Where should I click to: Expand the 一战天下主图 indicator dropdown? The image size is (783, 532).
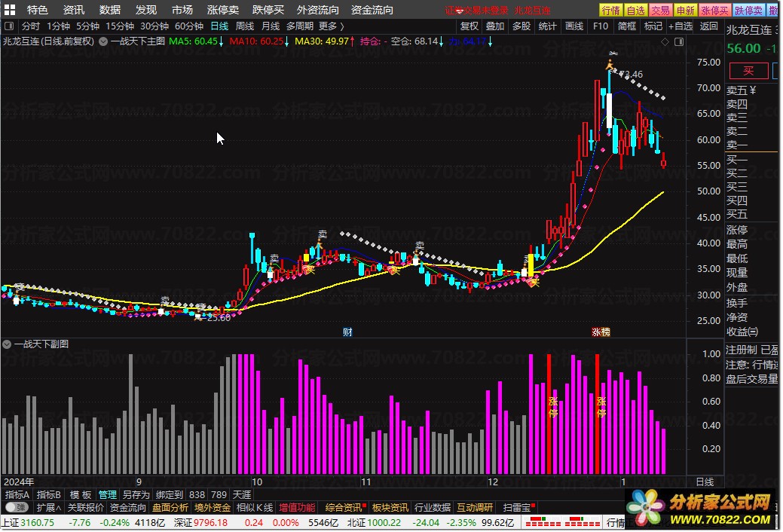pos(103,41)
